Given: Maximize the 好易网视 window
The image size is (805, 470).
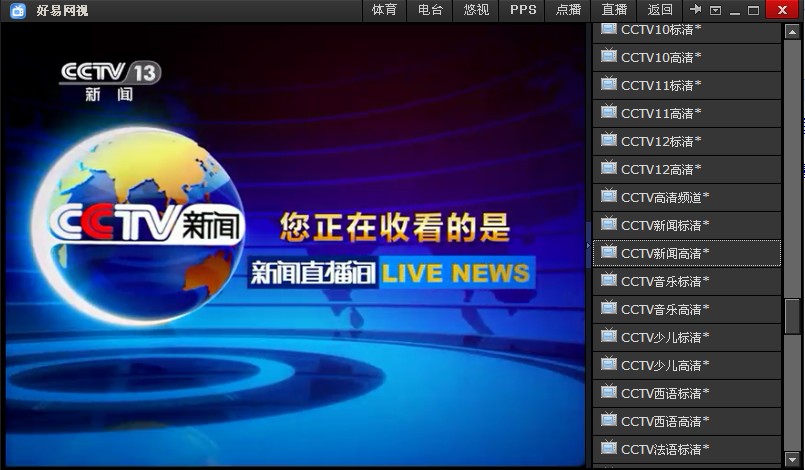Looking at the screenshot, I should [753, 10].
